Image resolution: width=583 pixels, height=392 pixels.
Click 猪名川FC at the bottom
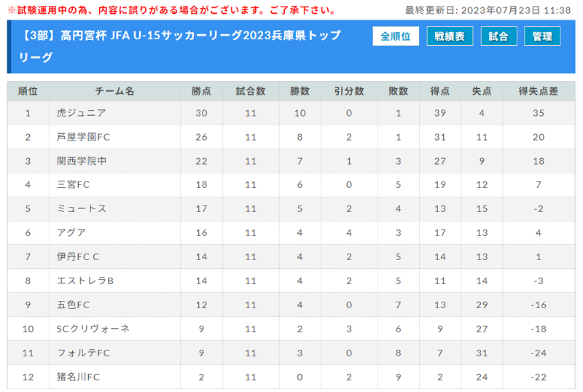tap(78, 377)
